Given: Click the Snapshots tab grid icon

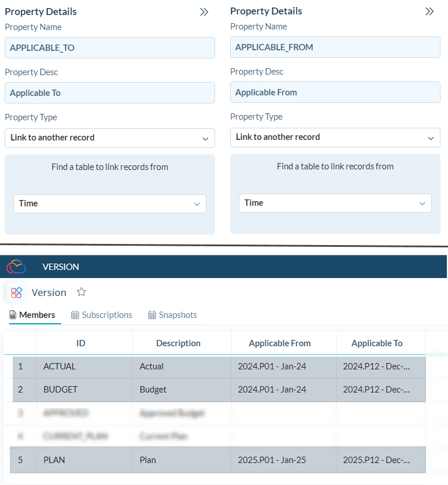Looking at the screenshot, I should (x=152, y=315).
